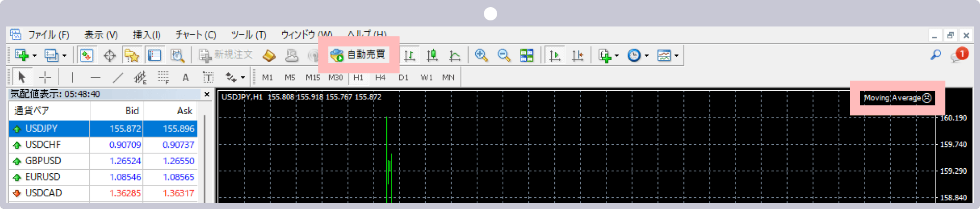
Task: Expand the indicators list dropdown arrow
Action: tap(617, 56)
